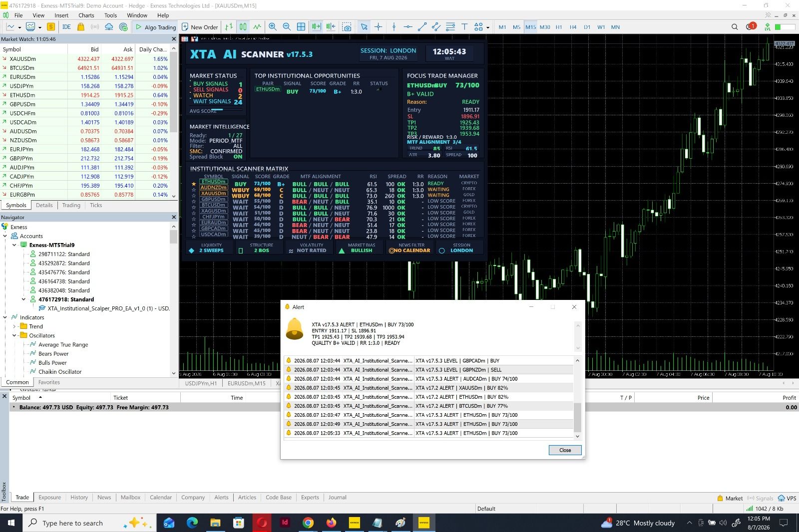Screen dimensions: 799x532
Task: Open the toolbar search magnifier
Action: [735, 27]
